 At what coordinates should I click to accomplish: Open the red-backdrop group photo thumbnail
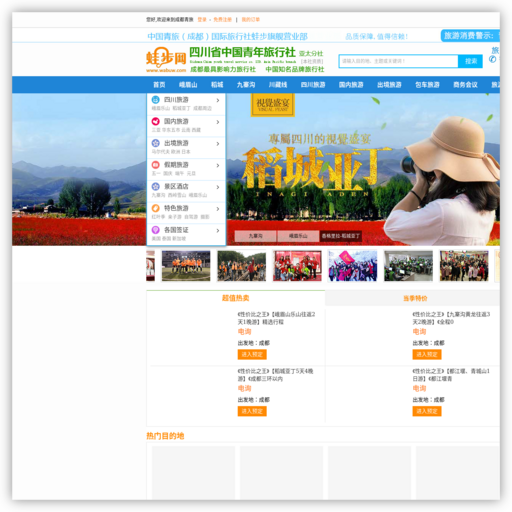(297, 266)
